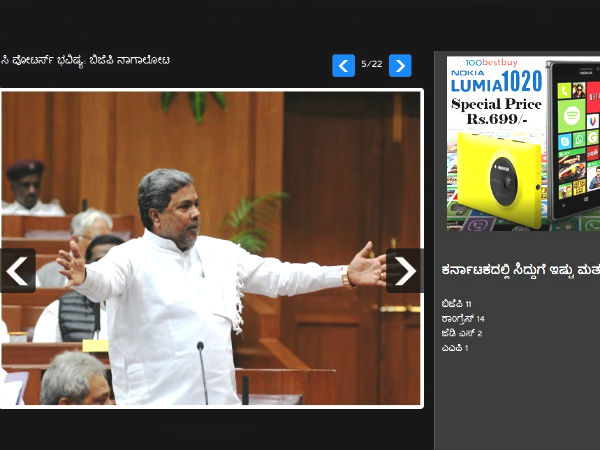
Task: Click the green phone-call tile on the Lumia screen
Action: [563, 91]
